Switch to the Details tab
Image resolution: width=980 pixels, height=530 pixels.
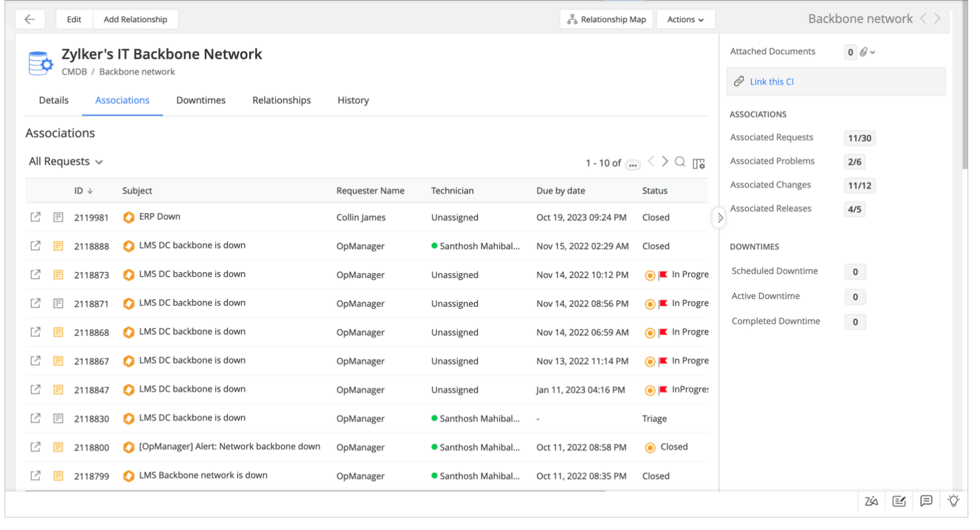(54, 100)
